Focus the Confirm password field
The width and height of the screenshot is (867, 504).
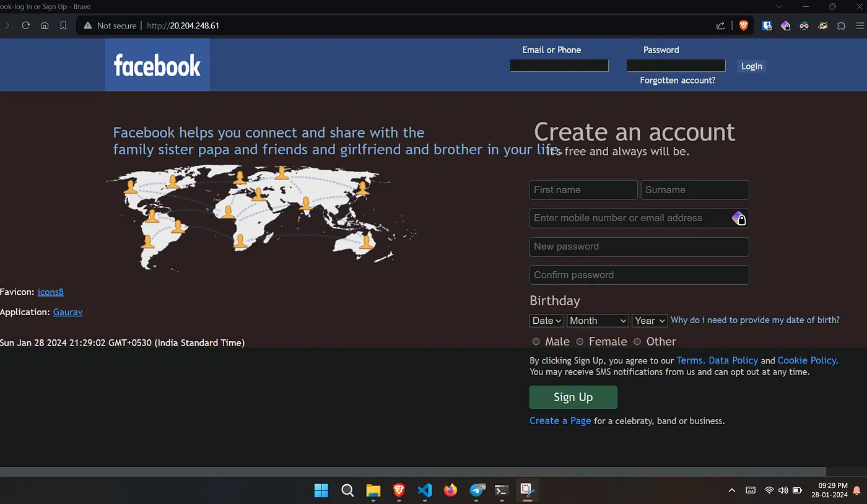[639, 275]
